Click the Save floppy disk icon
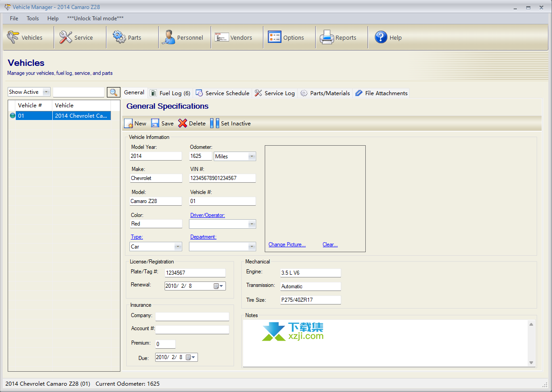The height and width of the screenshot is (392, 552). [x=155, y=123]
